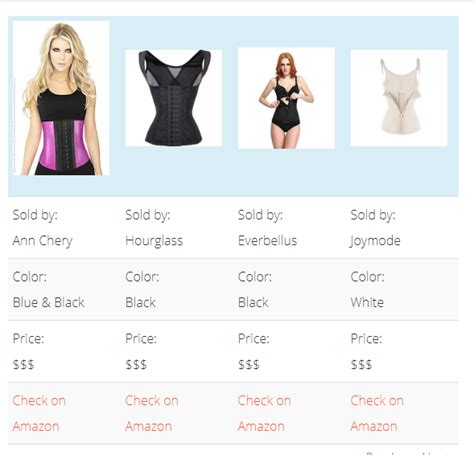
Task: Click the Black color under Hourglass
Action: click(x=140, y=302)
